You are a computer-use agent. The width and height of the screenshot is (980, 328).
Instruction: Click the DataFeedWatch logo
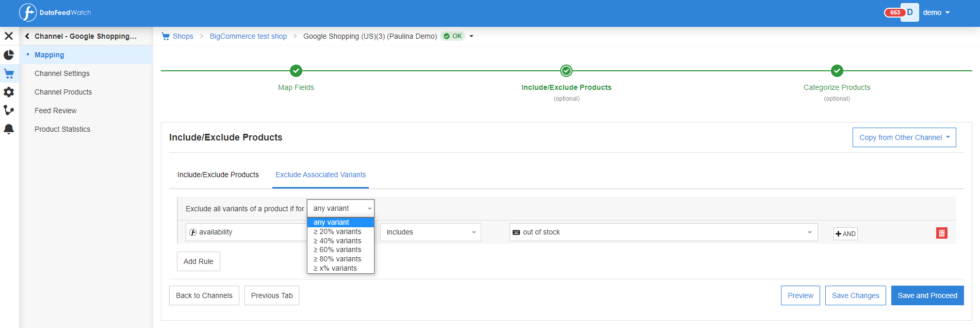tap(55, 12)
